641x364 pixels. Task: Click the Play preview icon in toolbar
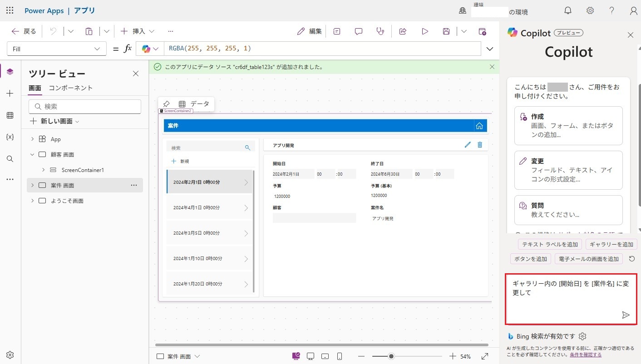(x=424, y=31)
